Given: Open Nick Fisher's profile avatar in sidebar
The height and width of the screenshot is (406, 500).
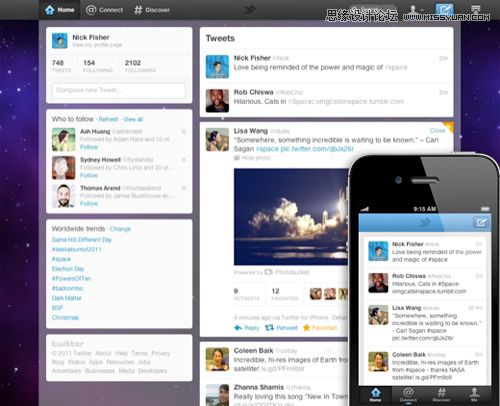Looking at the screenshot, I should pos(60,41).
